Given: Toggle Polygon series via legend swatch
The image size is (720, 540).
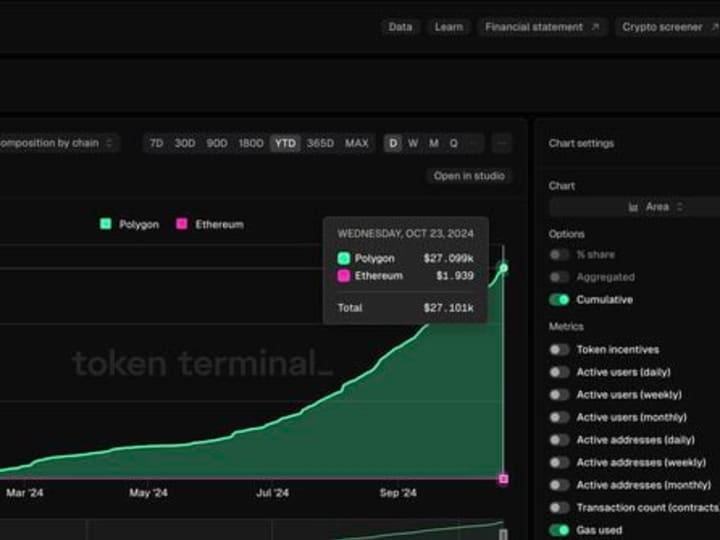Looking at the screenshot, I should tap(106, 224).
